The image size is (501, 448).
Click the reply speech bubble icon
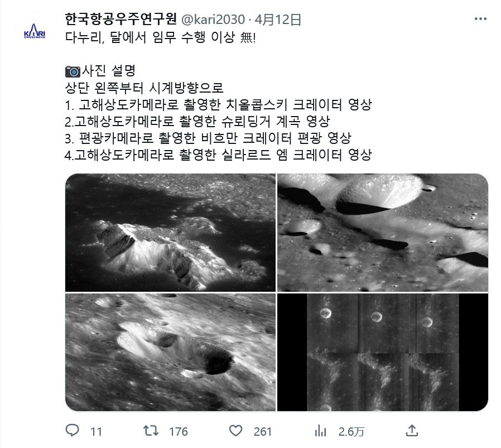tap(72, 431)
